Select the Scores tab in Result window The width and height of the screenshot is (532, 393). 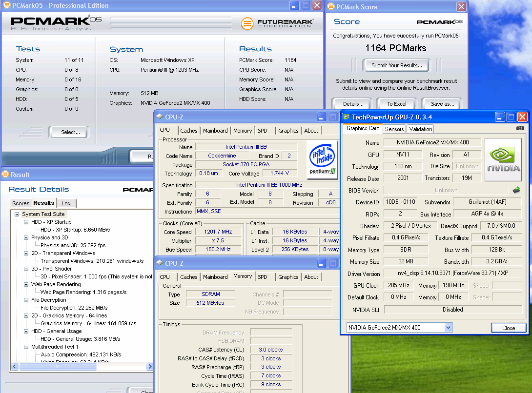20,203
